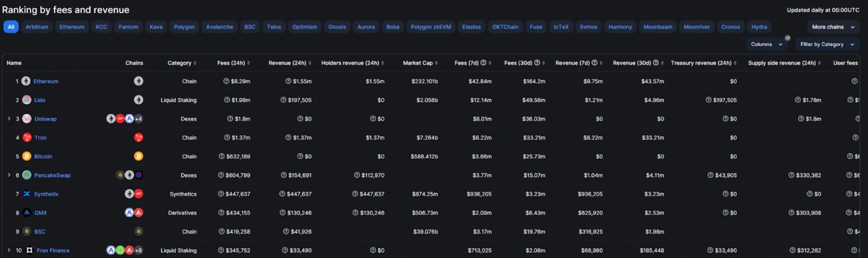Open the GMX protocol link
Viewport: 868px width, 258px height.
(x=40, y=213)
